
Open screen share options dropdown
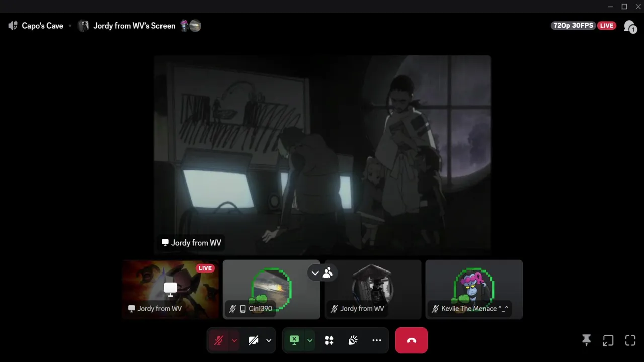click(x=310, y=340)
